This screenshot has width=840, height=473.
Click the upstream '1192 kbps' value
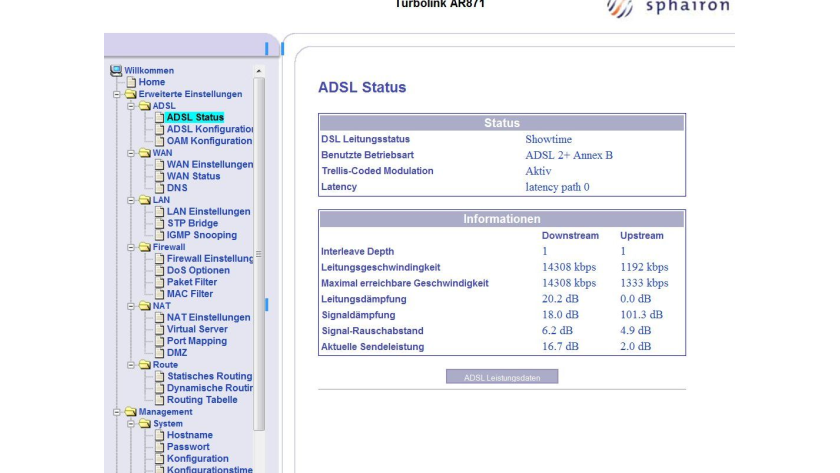[644, 267]
